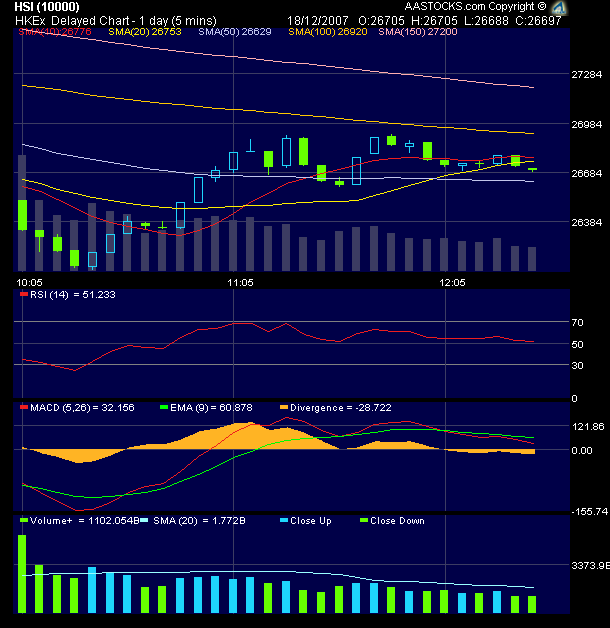Click the RSI (14) = 51.233 reading
The width and height of the screenshot is (610, 628).
pyautogui.click(x=73, y=295)
